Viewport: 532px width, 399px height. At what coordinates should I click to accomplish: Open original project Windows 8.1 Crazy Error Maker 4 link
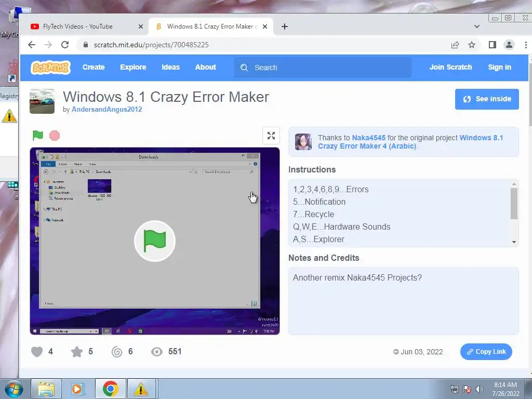pyautogui.click(x=410, y=142)
